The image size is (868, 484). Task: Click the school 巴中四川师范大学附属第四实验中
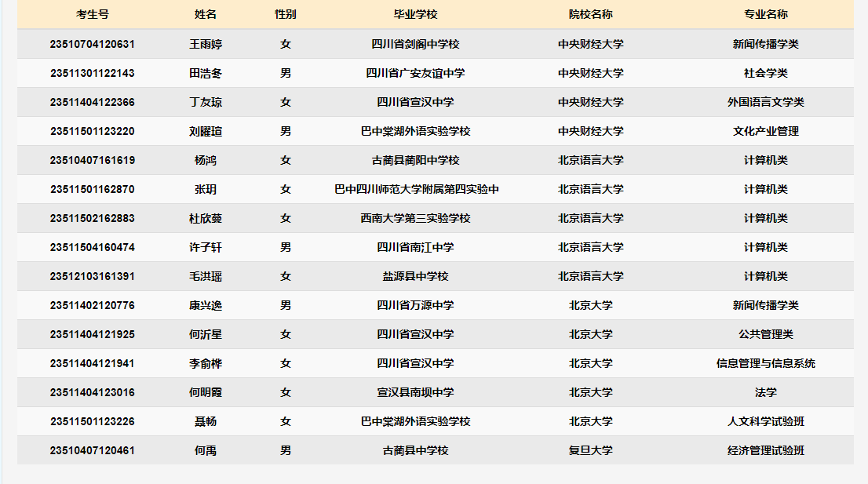(x=417, y=189)
